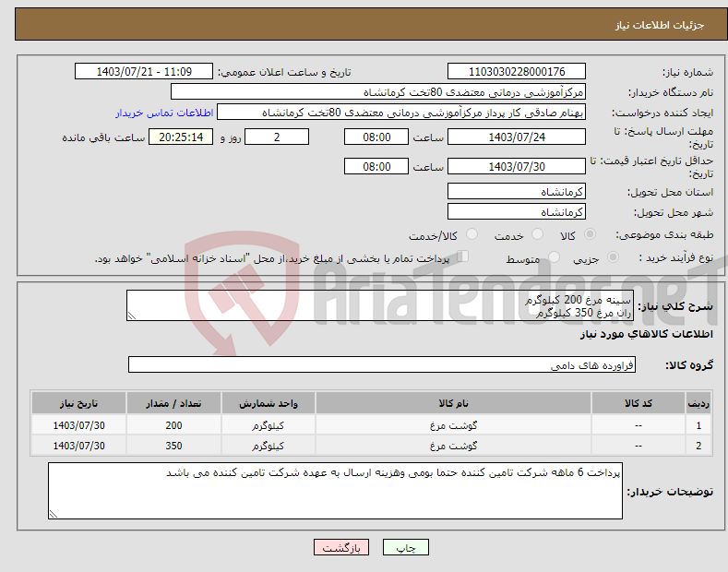728x572 pixels.
Task: Click the remaining time field 20:25:14
Action: (181, 137)
